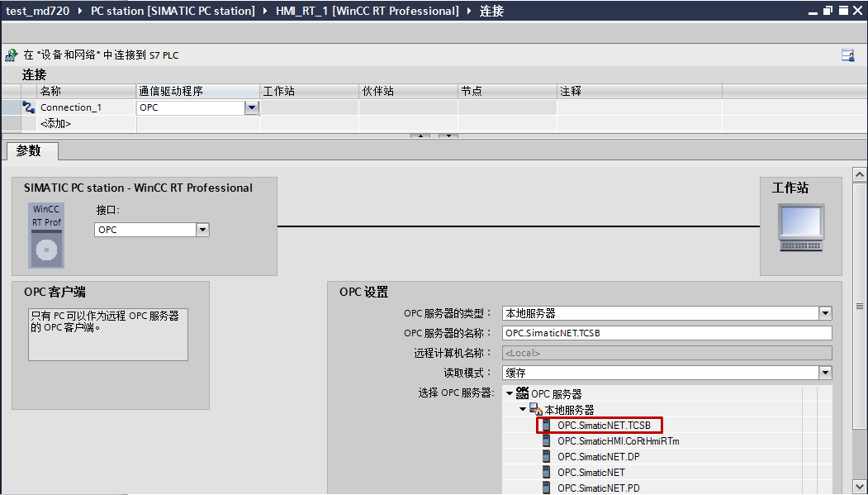Select OPC.SimaticNET in server tree
The width and height of the screenshot is (868, 495).
(x=591, y=473)
